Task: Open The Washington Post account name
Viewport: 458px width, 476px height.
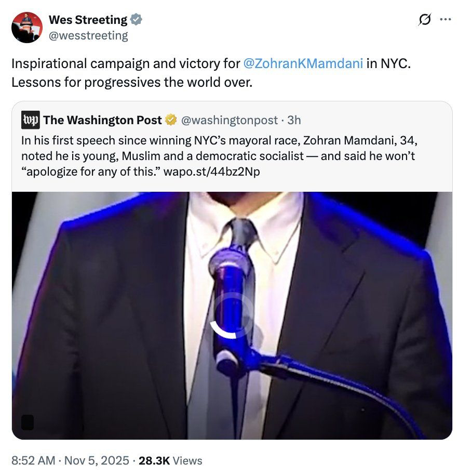Action: pos(103,120)
